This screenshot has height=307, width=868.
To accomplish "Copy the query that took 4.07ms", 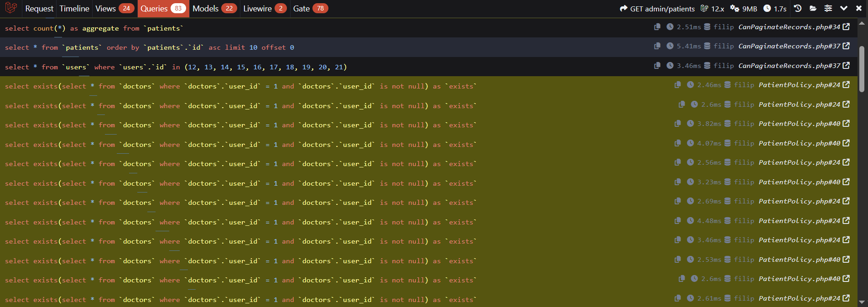I will (678, 143).
